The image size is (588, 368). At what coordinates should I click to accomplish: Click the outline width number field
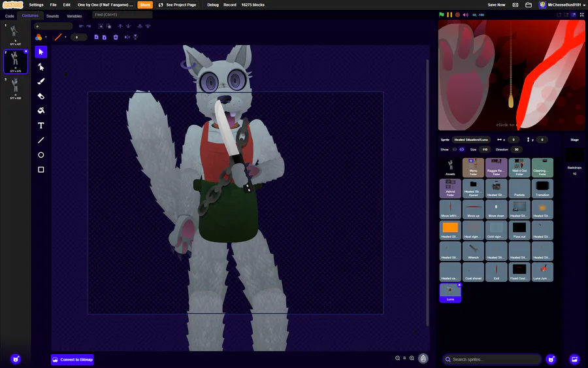(x=79, y=37)
